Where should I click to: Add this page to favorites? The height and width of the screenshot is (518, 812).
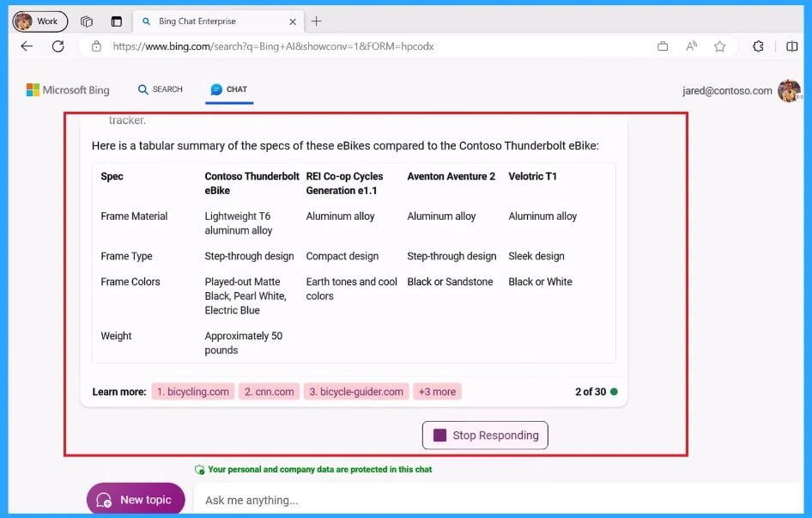(720, 46)
